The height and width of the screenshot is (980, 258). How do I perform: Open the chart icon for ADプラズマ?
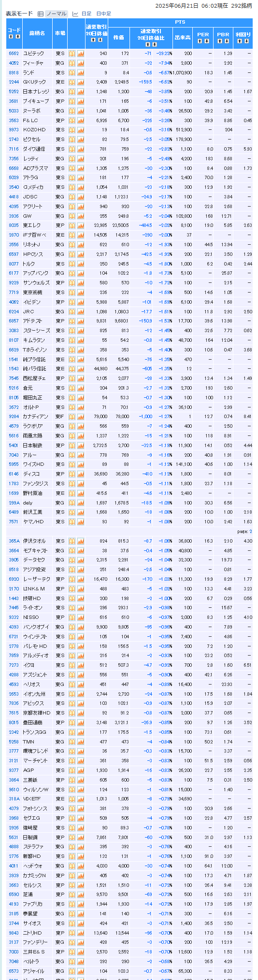pyautogui.click(x=81, y=168)
